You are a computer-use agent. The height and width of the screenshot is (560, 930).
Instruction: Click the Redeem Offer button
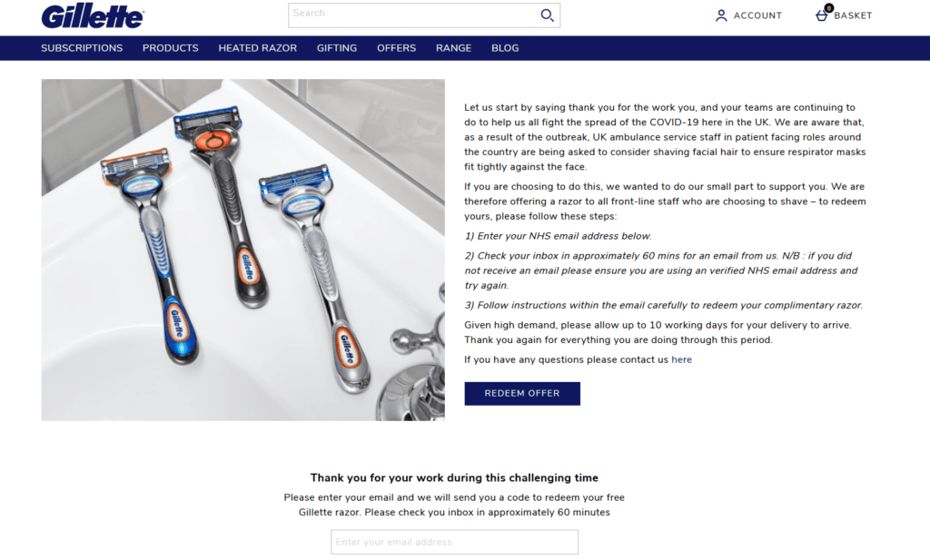(x=522, y=394)
